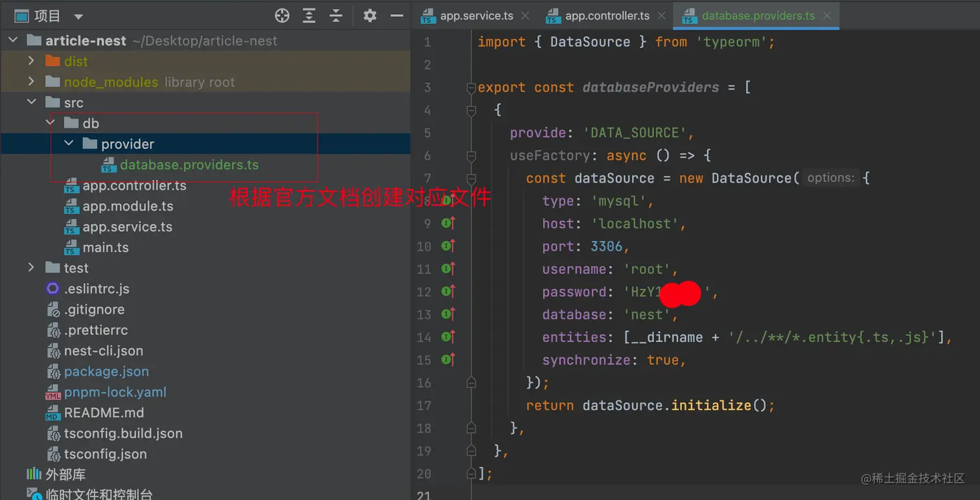
Task: Open tsconfig.build.json file
Action: pos(123,433)
